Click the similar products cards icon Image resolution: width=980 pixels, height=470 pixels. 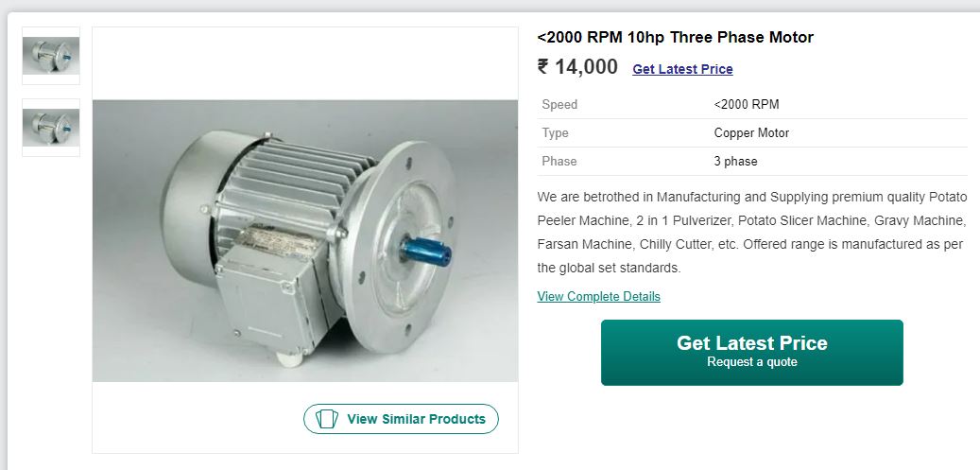pyautogui.click(x=326, y=419)
